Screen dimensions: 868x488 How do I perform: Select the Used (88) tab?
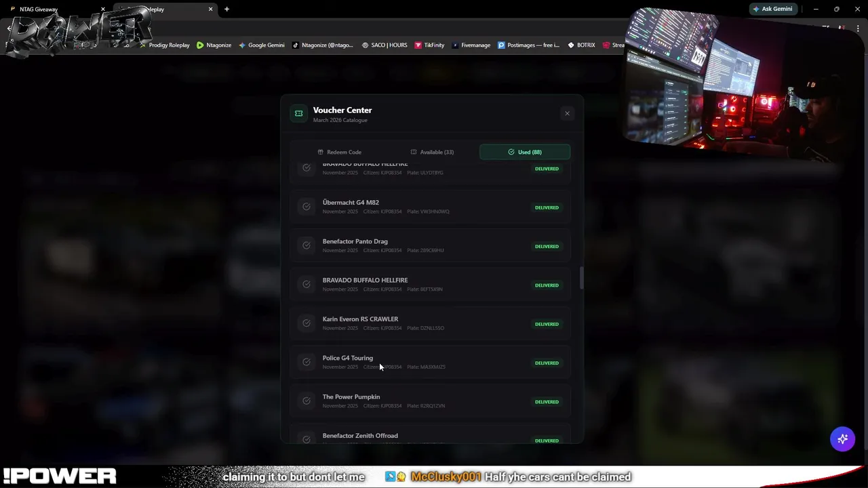pyautogui.click(x=525, y=152)
